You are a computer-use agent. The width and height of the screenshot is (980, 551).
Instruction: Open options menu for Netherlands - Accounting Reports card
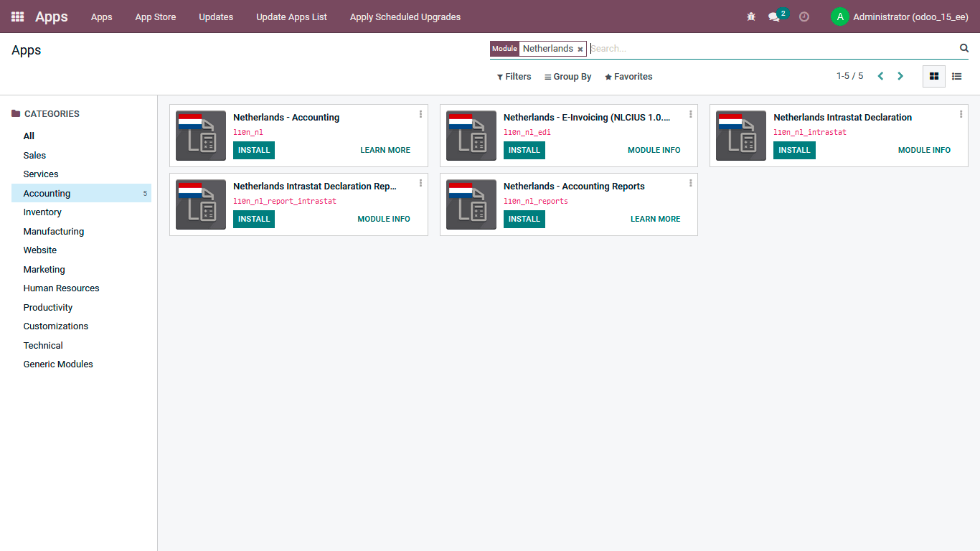pyautogui.click(x=691, y=183)
